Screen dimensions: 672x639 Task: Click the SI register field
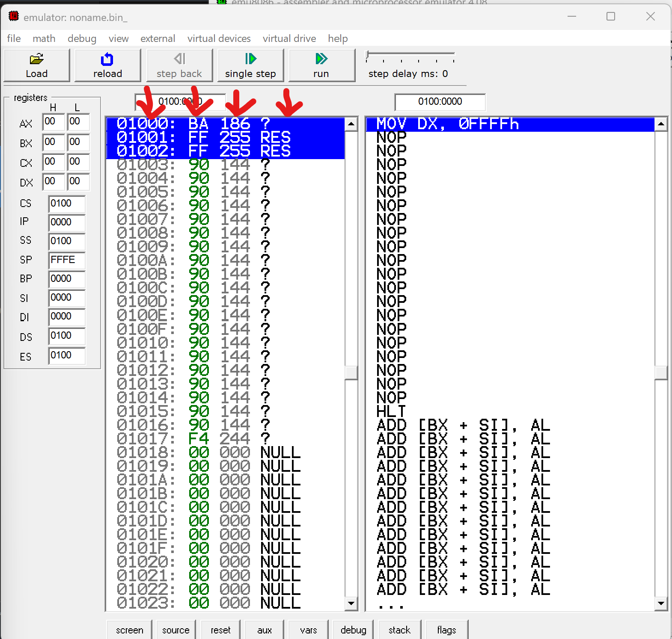(67, 298)
